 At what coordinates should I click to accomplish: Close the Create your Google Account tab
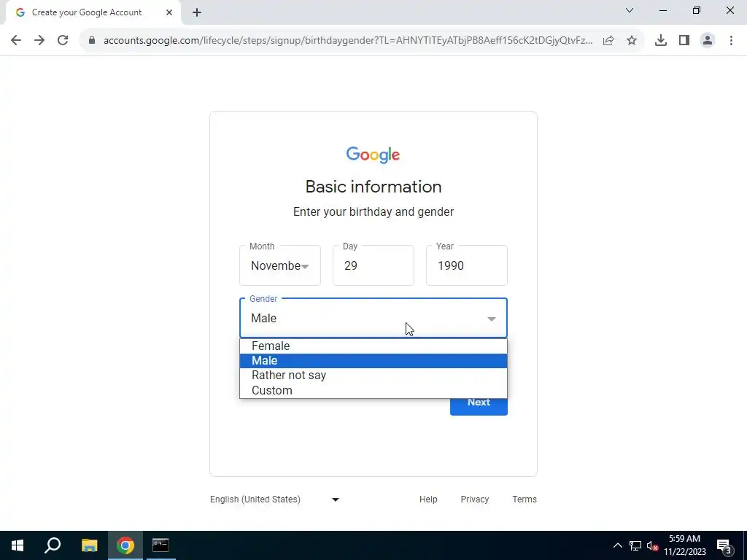coord(169,12)
